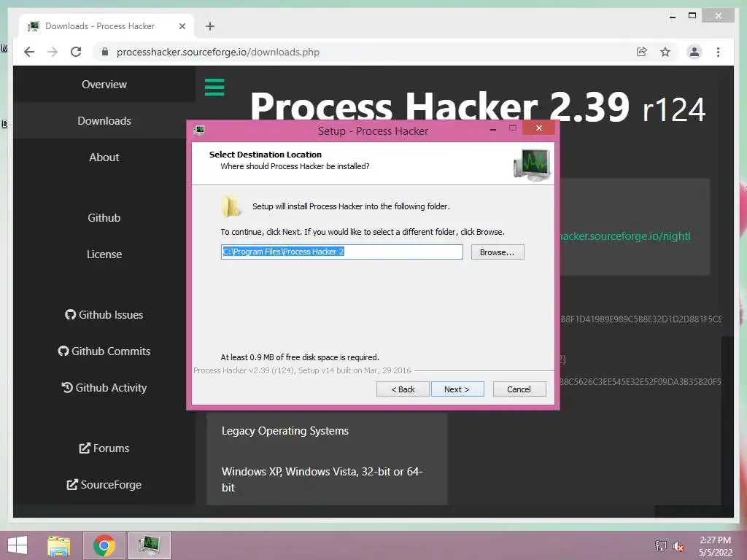Select Downloads in the sidebar
The width and height of the screenshot is (747, 560).
point(104,121)
